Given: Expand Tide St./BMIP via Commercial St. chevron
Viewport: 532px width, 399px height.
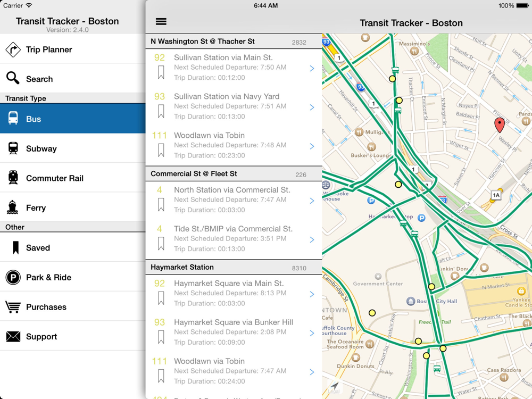Looking at the screenshot, I should [x=312, y=239].
